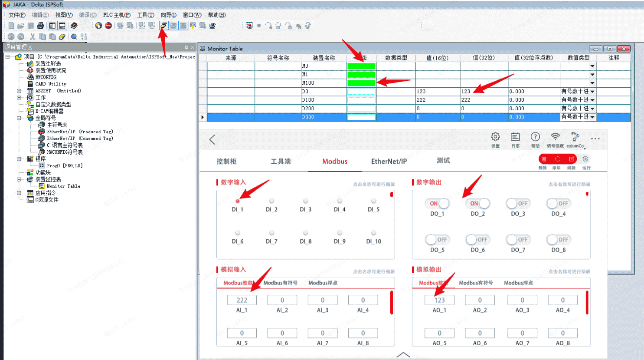Viewport: 644px width, 360px height.
Task: Click the scissors cut icon
Action: tap(33, 37)
